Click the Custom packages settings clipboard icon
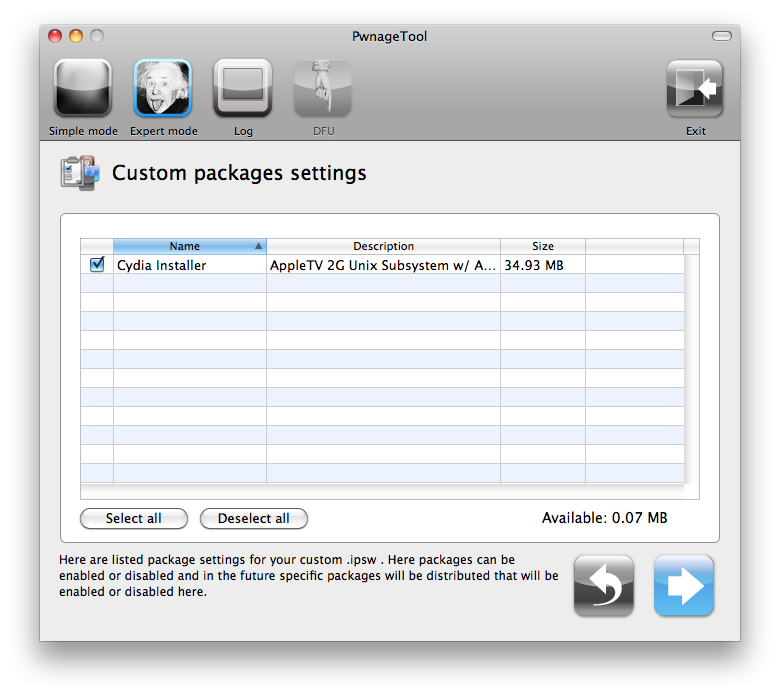Viewport: 780px width, 696px height. pos(80,173)
